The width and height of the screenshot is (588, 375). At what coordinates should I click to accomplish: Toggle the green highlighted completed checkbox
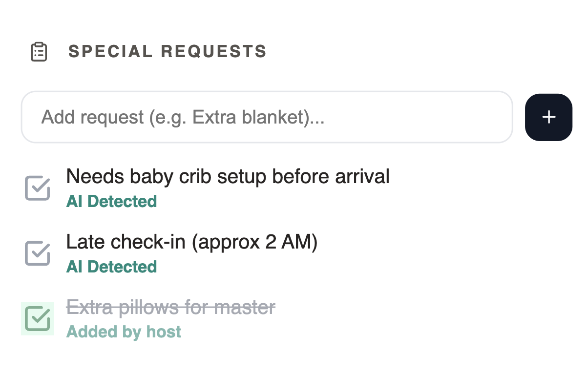click(38, 319)
